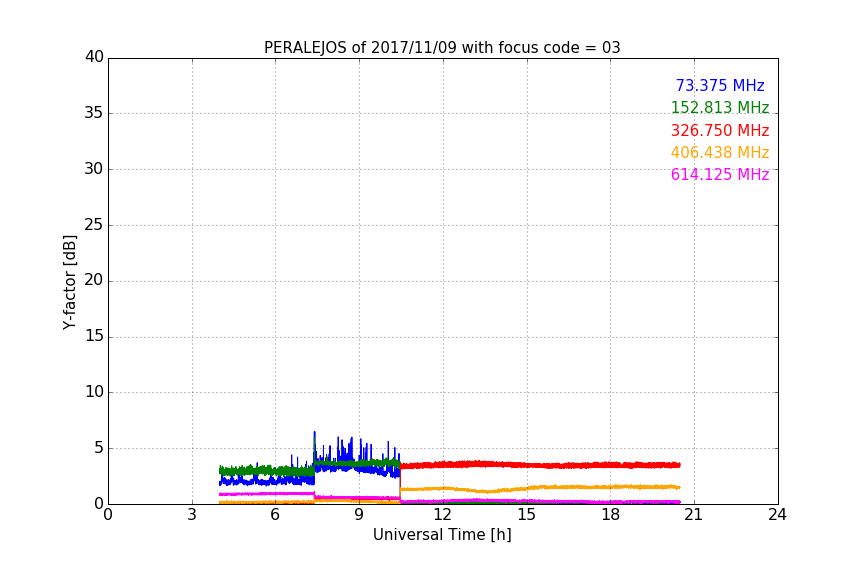This screenshot has width=864, height=576.
Task: Click the x-axis tick label 15
Action: [526, 515]
